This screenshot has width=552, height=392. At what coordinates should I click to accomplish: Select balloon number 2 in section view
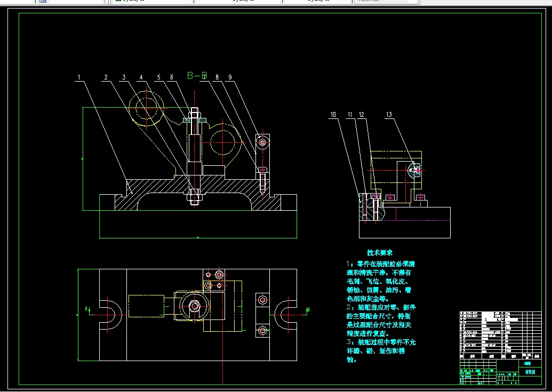coord(106,78)
